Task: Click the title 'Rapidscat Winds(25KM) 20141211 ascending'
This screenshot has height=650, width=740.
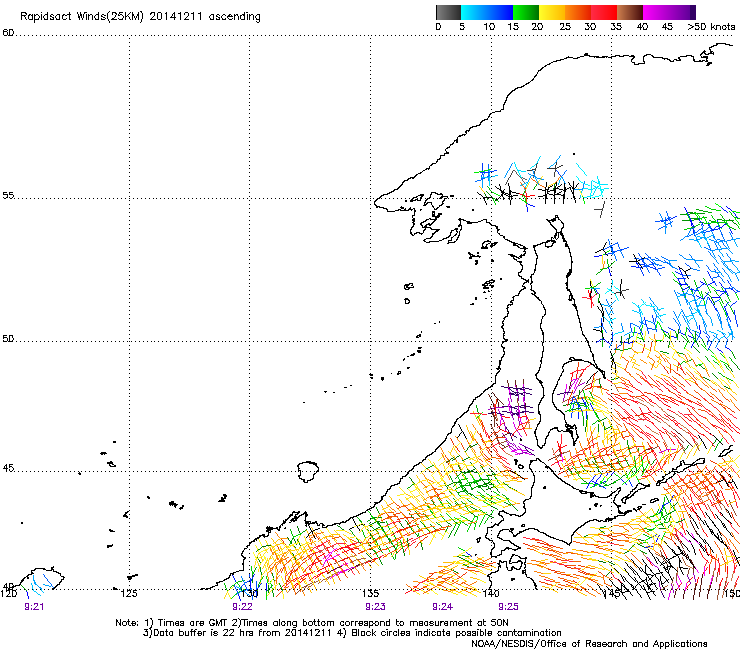Action: point(140,17)
